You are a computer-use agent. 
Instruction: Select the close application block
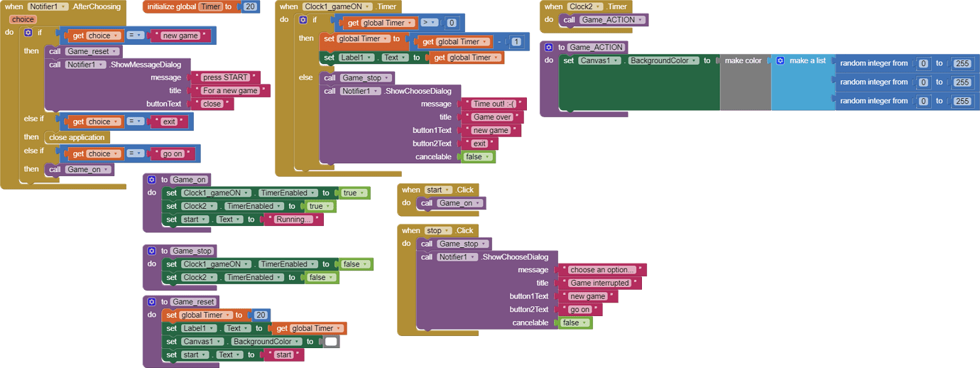(x=77, y=137)
